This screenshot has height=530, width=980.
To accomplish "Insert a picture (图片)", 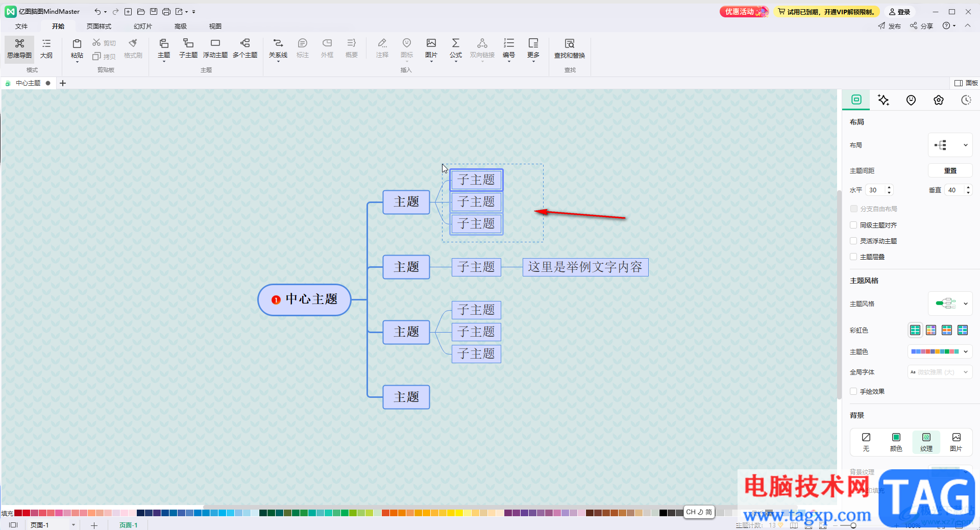I will (x=431, y=49).
